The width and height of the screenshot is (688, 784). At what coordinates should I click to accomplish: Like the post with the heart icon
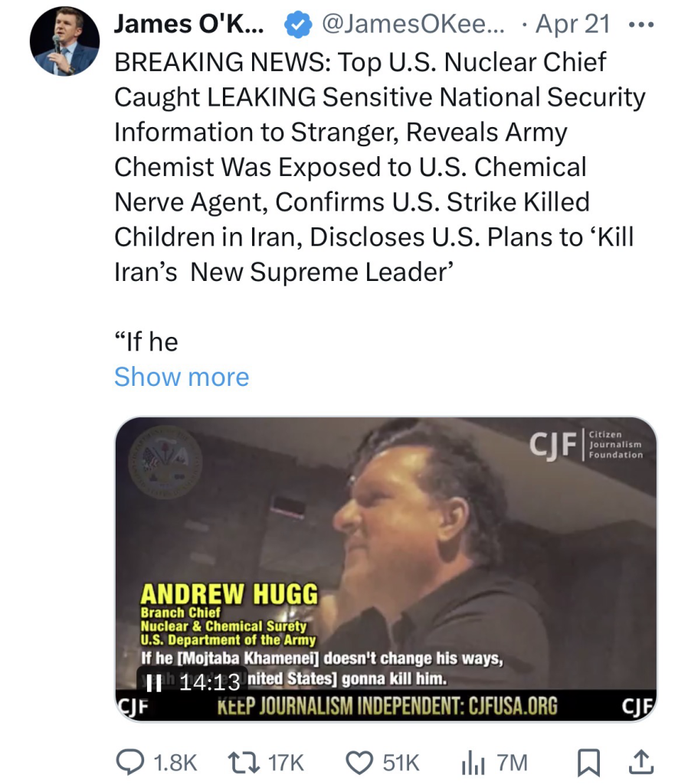[359, 761]
